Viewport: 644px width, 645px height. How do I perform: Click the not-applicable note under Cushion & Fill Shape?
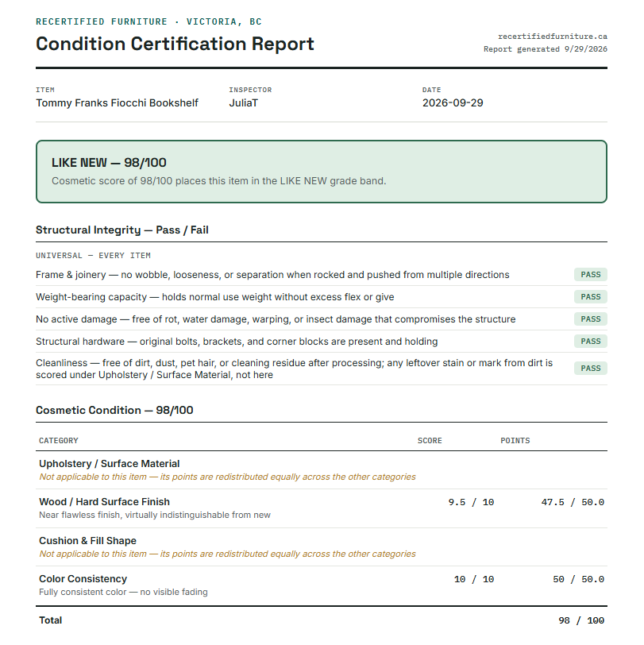[227, 554]
